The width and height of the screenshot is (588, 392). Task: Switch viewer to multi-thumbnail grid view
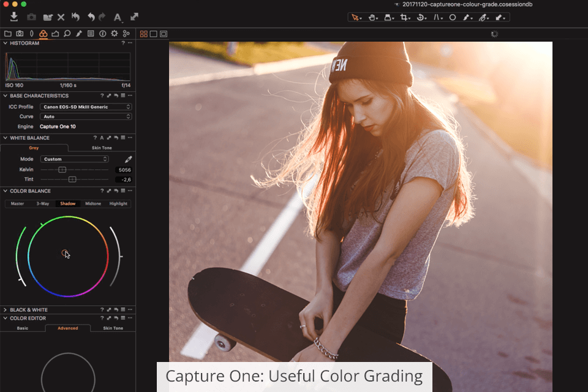144,34
